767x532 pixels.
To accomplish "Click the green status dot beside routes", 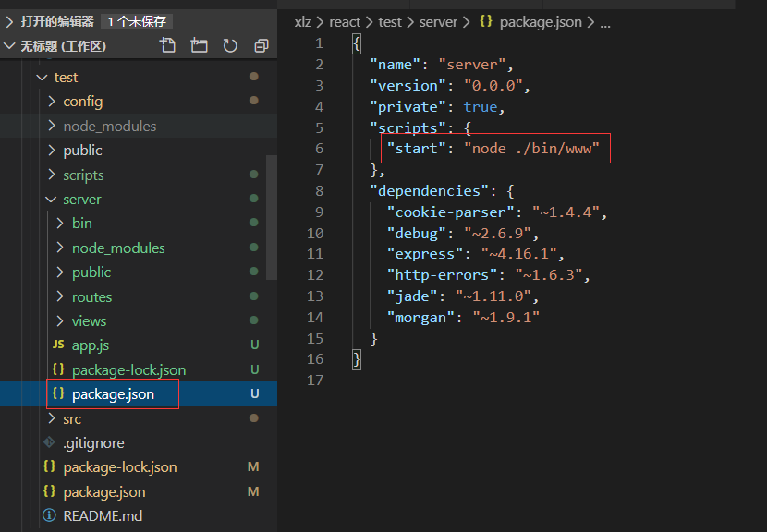I will (254, 296).
